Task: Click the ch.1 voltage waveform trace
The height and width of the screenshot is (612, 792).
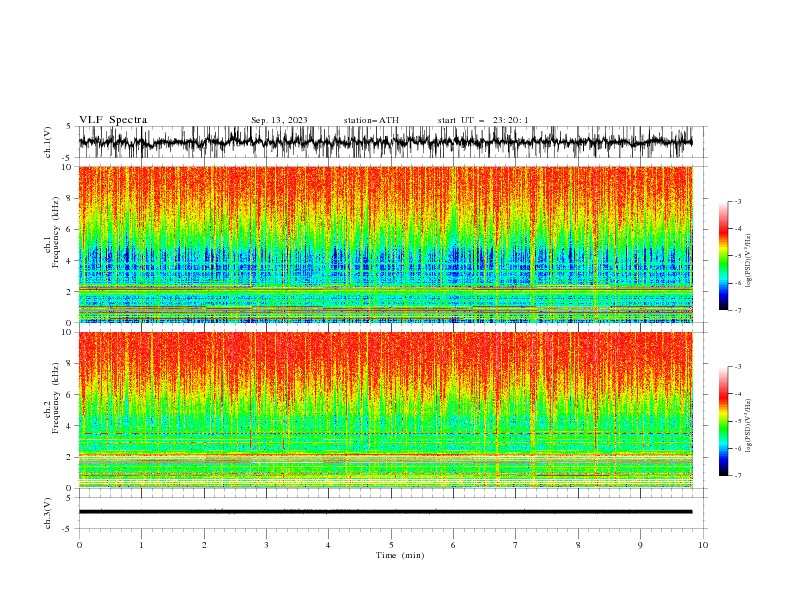Action: 385,142
